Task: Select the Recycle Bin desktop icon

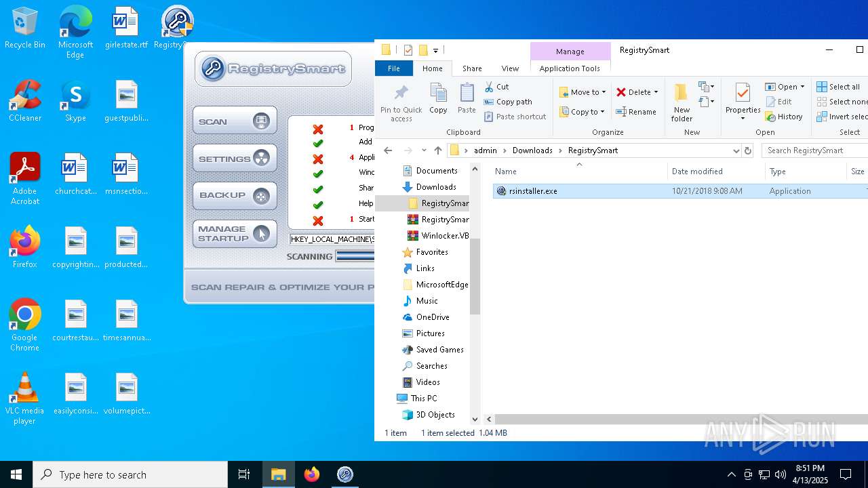Action: (24, 28)
